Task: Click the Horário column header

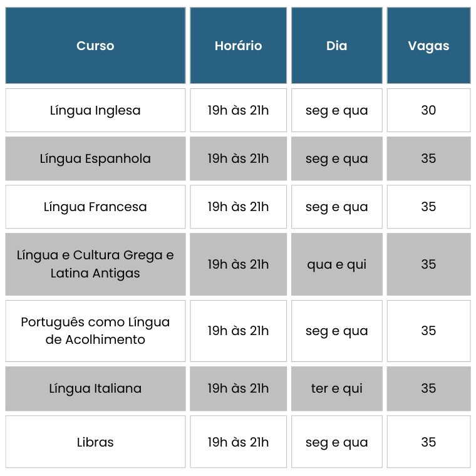Action: (238, 46)
